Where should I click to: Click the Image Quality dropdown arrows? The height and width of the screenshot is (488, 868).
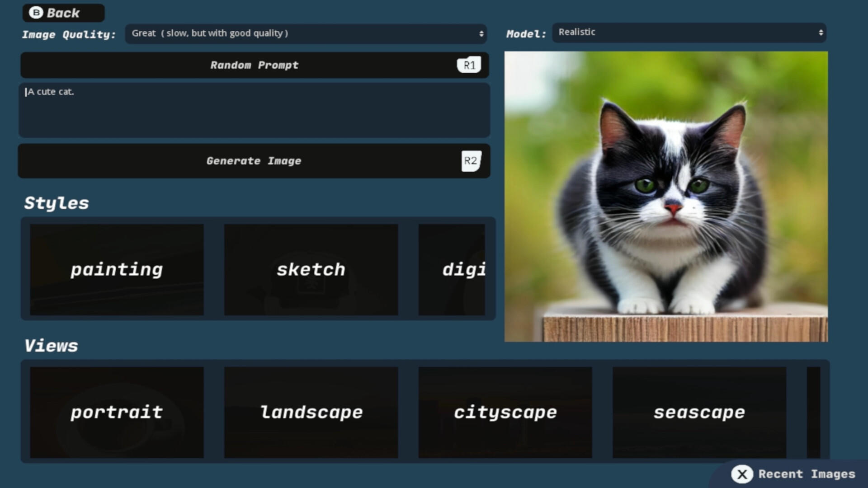tap(481, 34)
